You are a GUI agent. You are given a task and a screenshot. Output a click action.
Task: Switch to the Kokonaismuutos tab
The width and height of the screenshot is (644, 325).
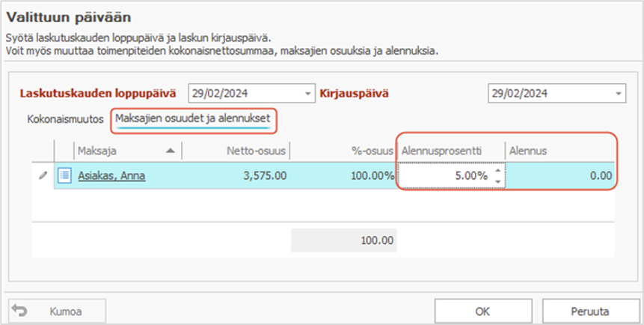point(65,119)
